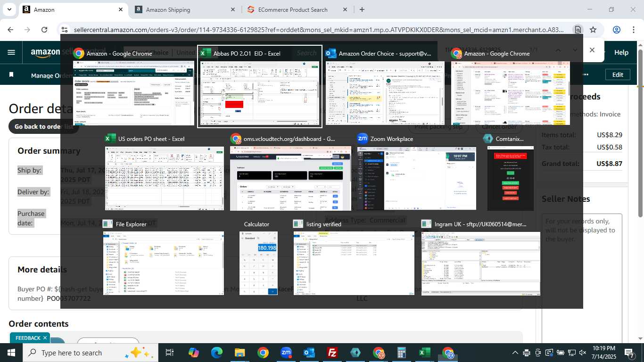Click the taskbar clock showing 10:19 PM
This screenshot has width=644, height=362.
pos(604,353)
